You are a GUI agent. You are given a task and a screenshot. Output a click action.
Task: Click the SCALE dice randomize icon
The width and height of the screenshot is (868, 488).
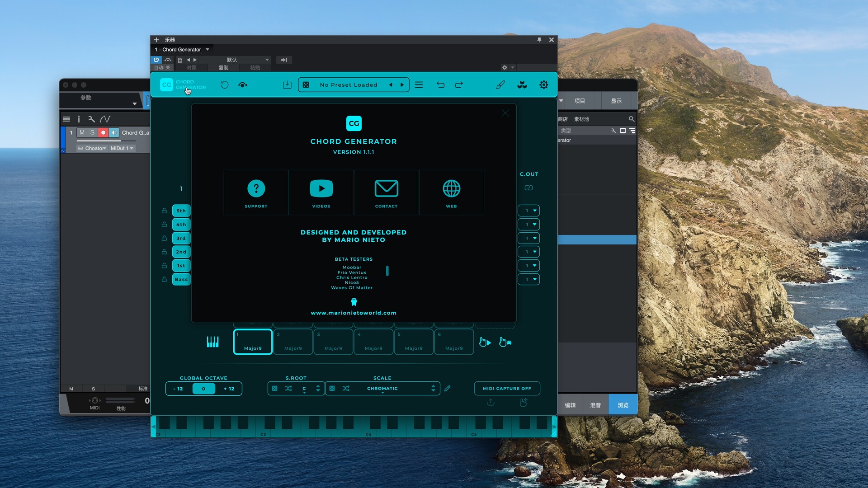pyautogui.click(x=332, y=389)
